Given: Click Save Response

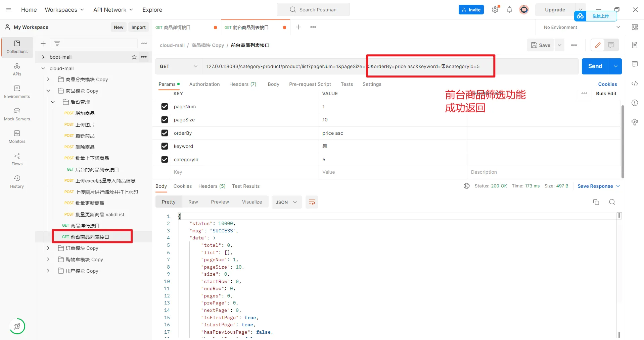Looking at the screenshot, I should (595, 186).
